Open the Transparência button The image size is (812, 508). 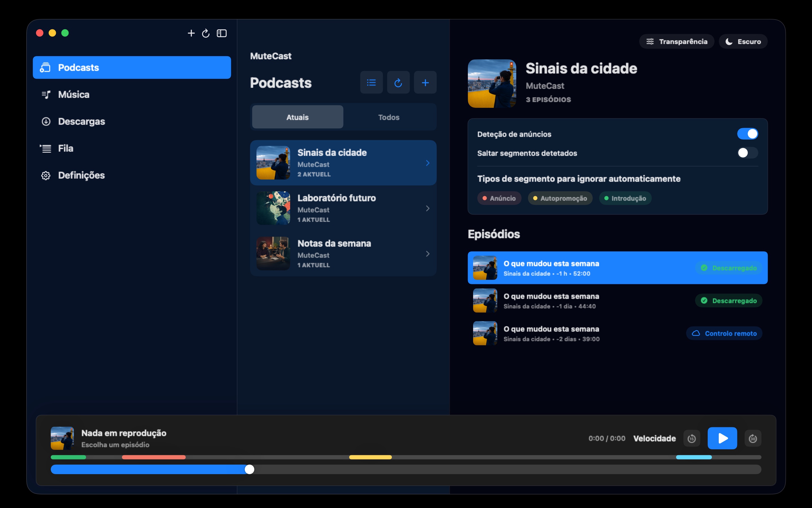(x=676, y=41)
